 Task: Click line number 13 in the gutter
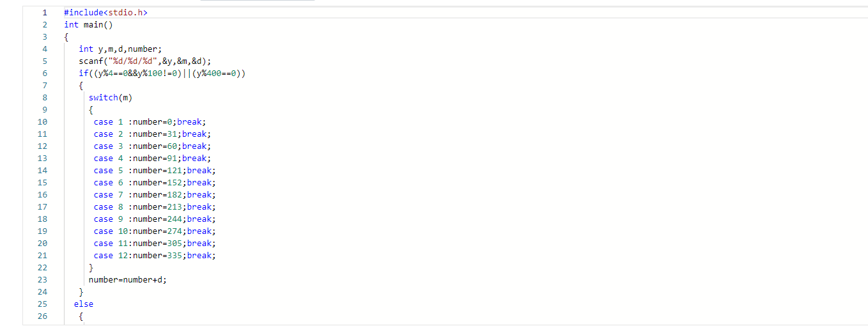pos(42,158)
